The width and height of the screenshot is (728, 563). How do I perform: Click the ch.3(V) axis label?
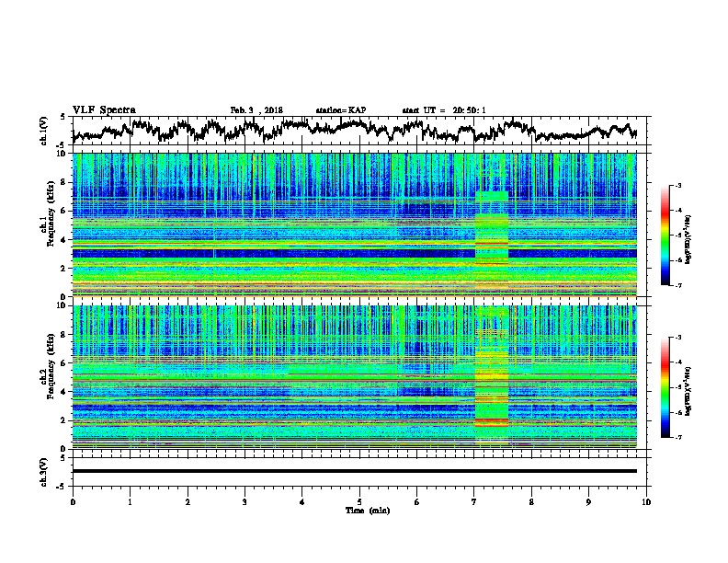click(44, 472)
